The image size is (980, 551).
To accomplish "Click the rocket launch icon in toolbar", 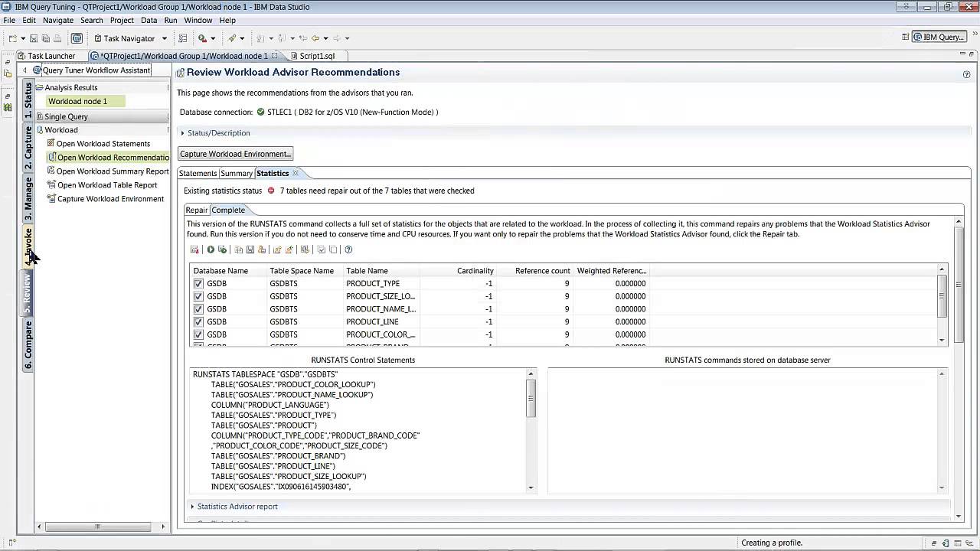I will [232, 38].
